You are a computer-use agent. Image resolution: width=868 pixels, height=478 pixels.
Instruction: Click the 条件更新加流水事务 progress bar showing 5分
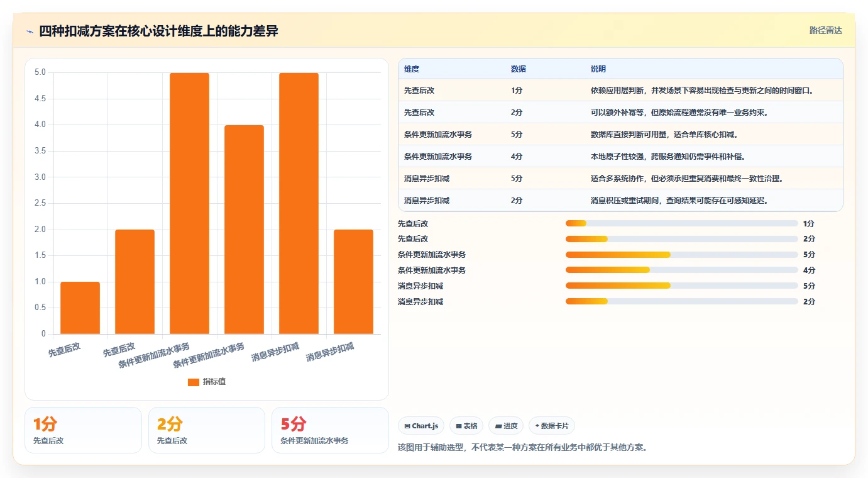click(682, 255)
